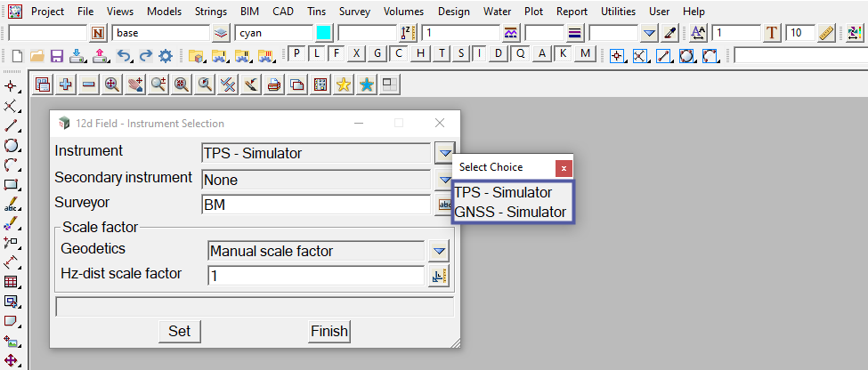Click the cyan color swatch

324,33
